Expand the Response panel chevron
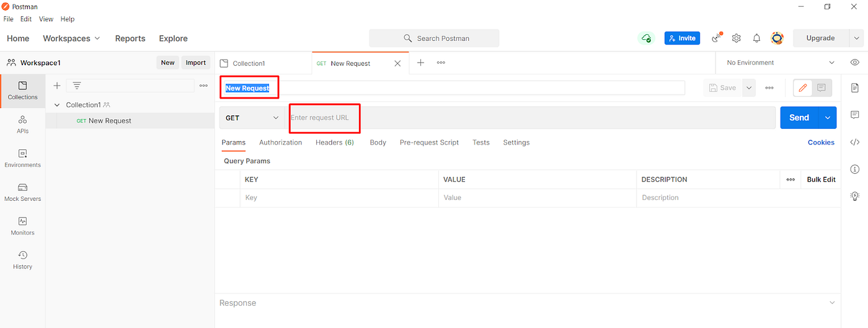868x328 pixels. coord(831,303)
